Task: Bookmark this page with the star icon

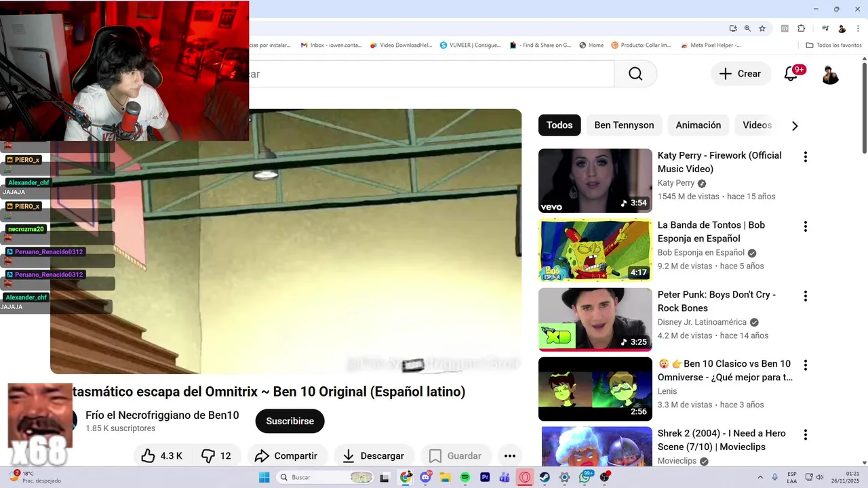Action: [762, 28]
